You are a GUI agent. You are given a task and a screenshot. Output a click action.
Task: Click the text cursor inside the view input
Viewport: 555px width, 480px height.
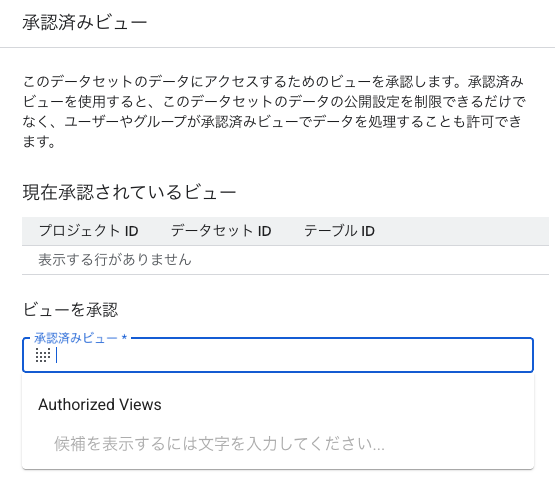click(x=57, y=355)
